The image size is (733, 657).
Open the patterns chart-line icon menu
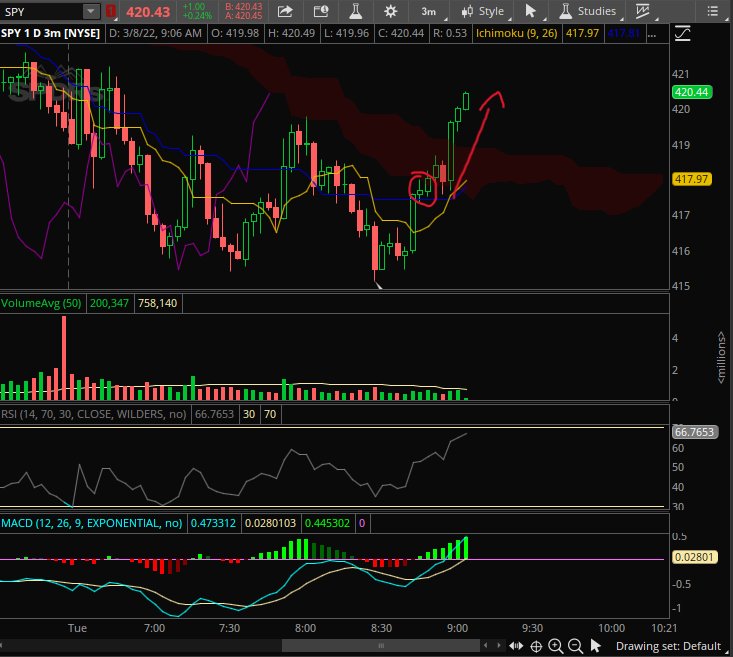(x=643, y=11)
